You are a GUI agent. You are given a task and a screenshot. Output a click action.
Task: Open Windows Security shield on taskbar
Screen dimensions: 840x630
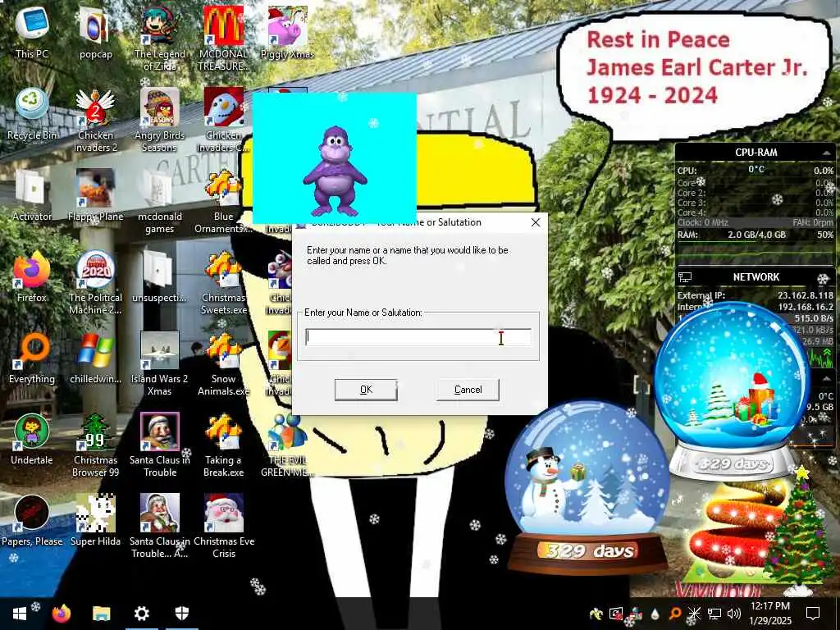point(182,614)
